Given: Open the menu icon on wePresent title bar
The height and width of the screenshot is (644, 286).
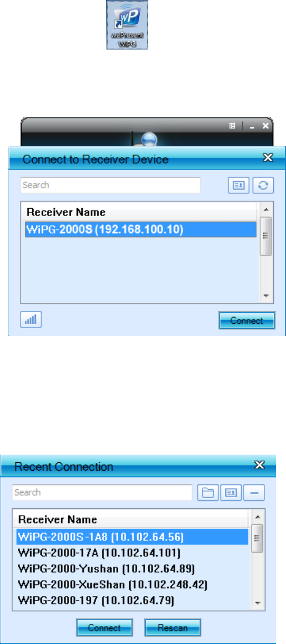Looking at the screenshot, I should click(x=232, y=126).
